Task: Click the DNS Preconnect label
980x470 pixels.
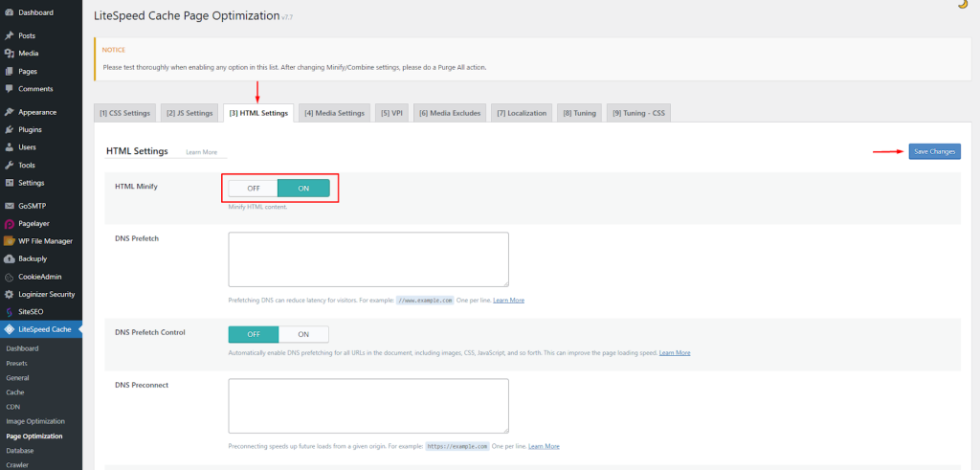Action: pyautogui.click(x=142, y=385)
